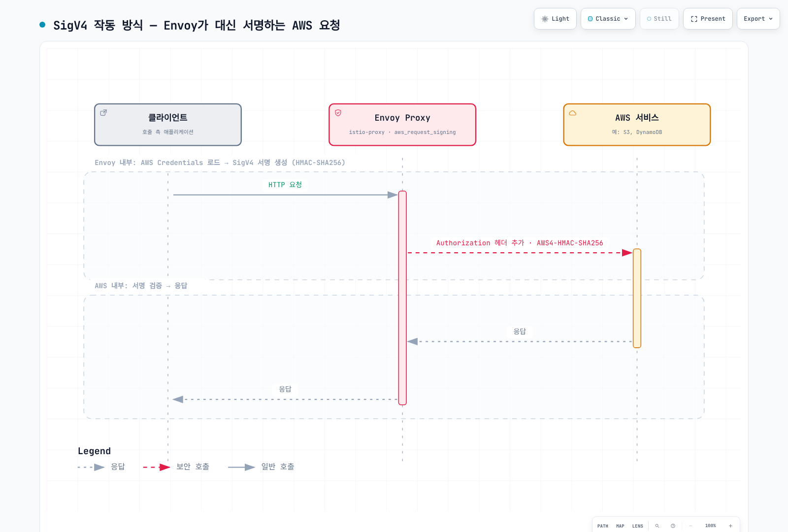Toggle the Still animation mode

(x=659, y=19)
